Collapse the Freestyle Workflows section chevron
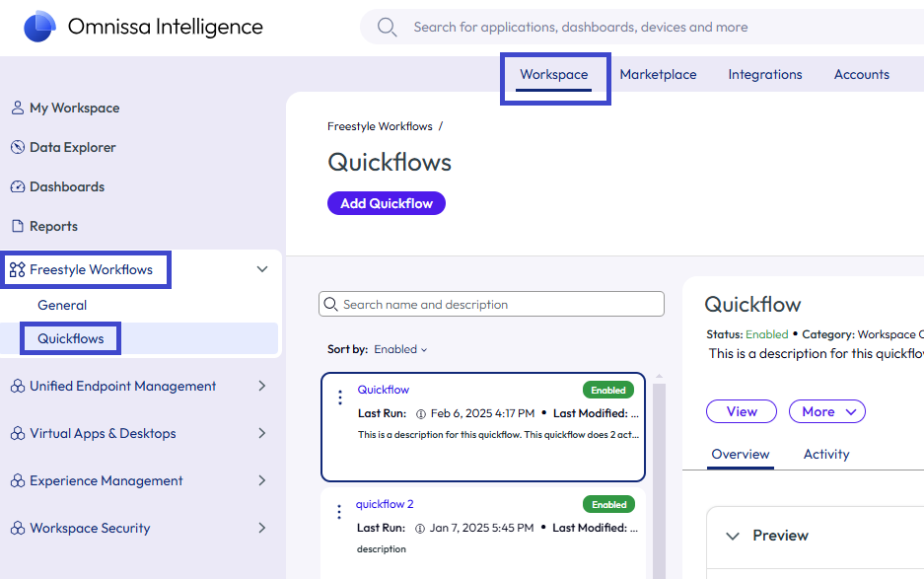The width and height of the screenshot is (924, 579). pos(262,269)
